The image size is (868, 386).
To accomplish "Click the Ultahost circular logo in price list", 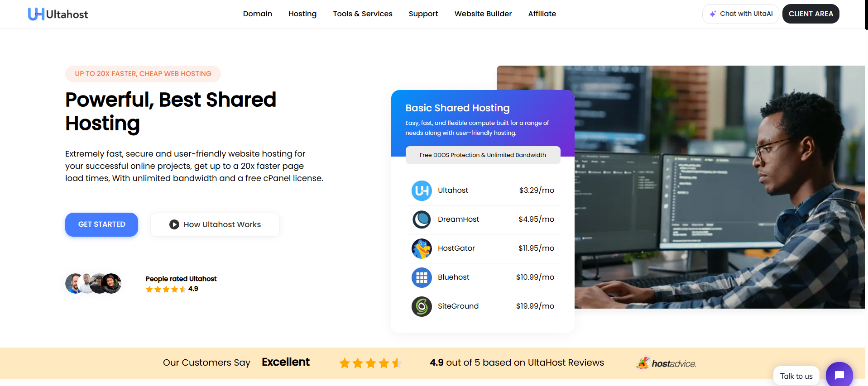I will click(422, 191).
